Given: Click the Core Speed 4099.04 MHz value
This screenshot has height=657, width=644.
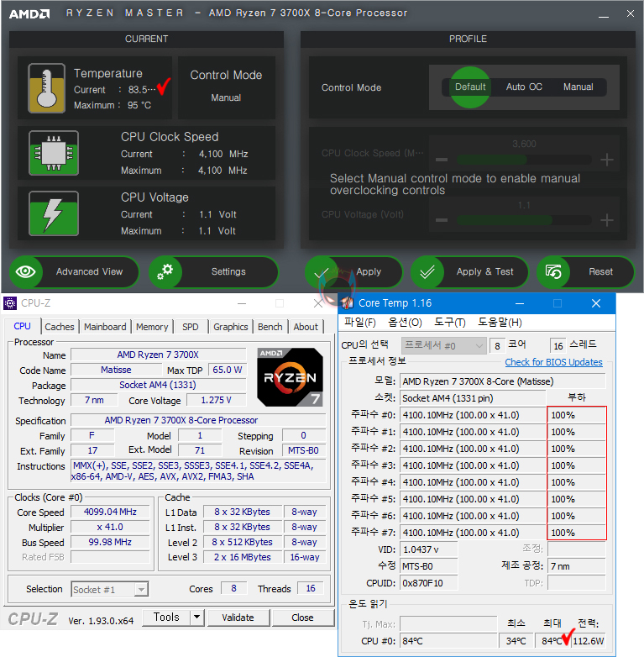Looking at the screenshot, I should pyautogui.click(x=110, y=512).
